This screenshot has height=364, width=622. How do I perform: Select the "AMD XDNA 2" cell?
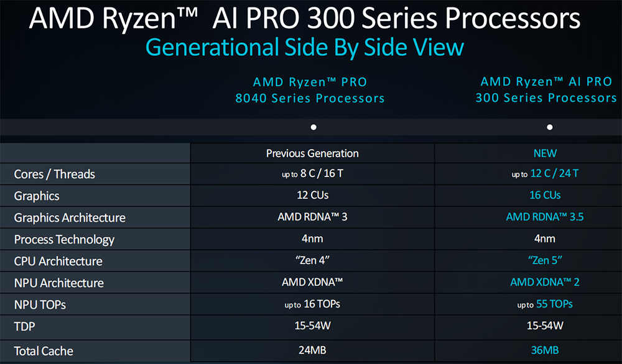click(x=545, y=283)
